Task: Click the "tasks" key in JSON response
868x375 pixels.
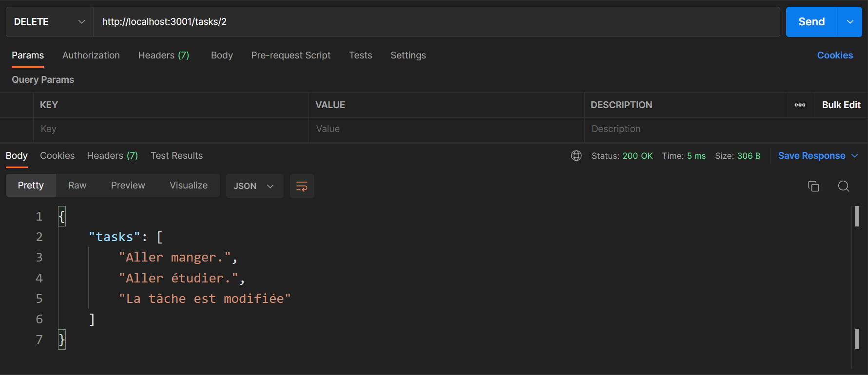Action: coord(115,237)
